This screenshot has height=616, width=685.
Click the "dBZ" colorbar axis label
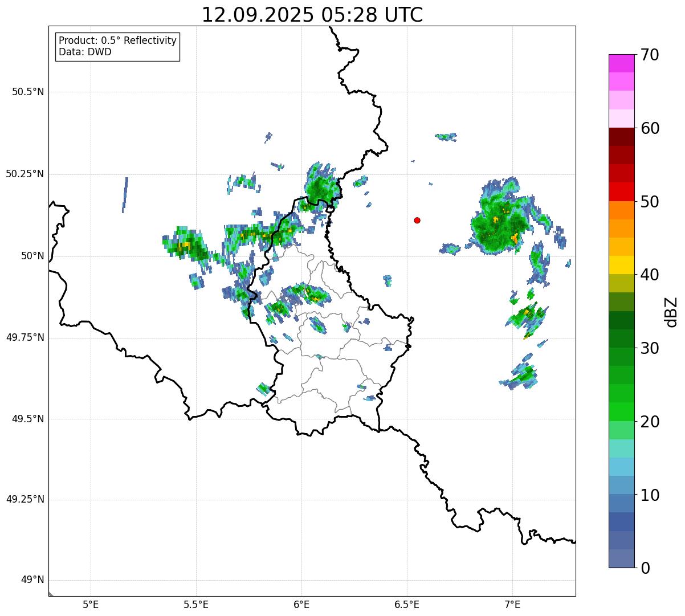point(671,312)
